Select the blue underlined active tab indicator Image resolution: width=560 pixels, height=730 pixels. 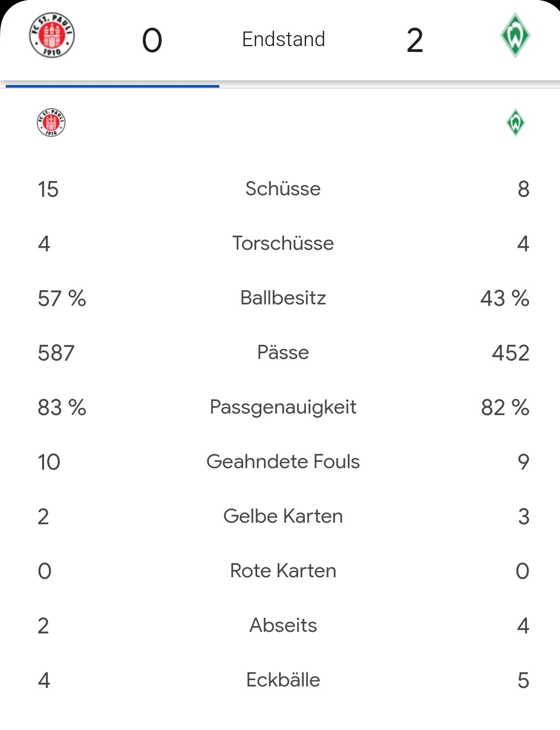[x=112, y=86]
